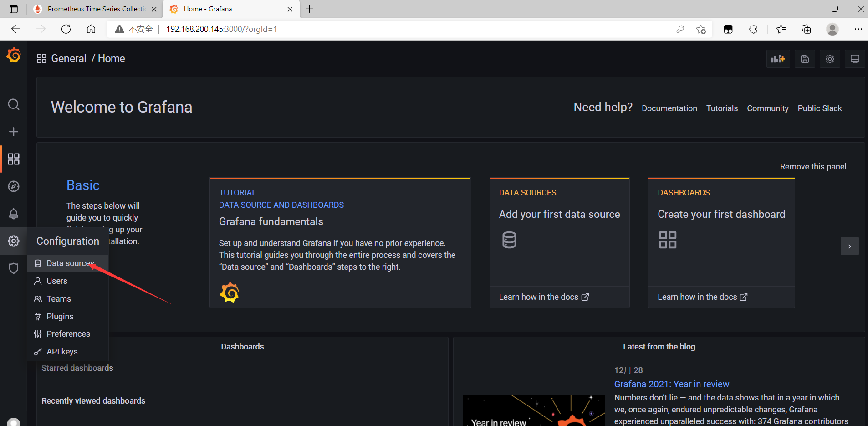Viewport: 868px width, 426px height.
Task: Select API keys in Configuration menu
Action: click(68, 352)
